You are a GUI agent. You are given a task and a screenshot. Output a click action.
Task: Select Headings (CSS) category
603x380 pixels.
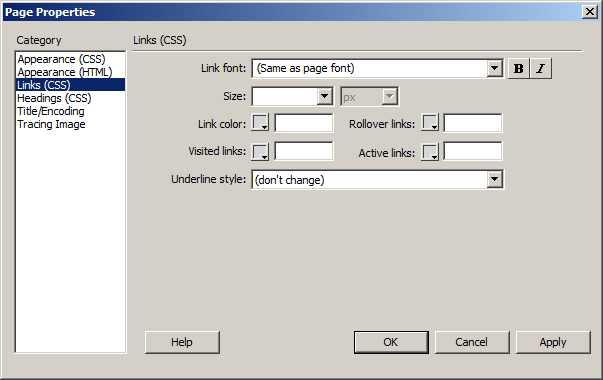click(x=54, y=98)
